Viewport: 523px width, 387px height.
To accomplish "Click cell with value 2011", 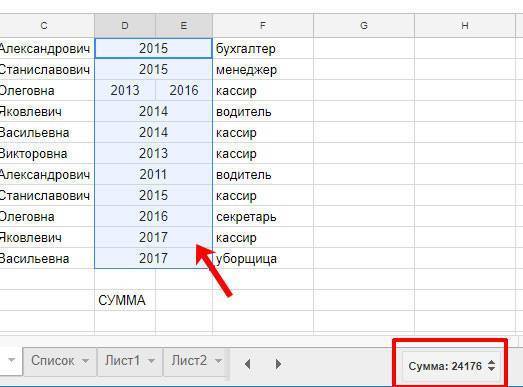I will (153, 174).
